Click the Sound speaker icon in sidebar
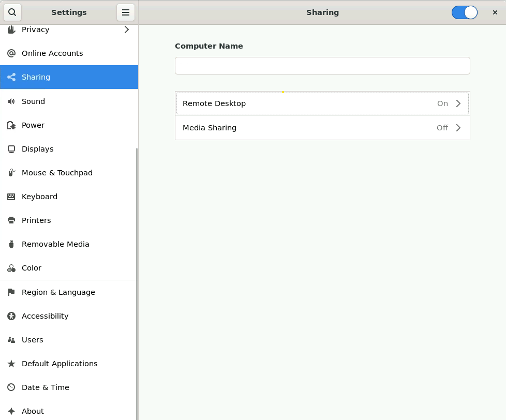Viewport: 506px width, 420px height. [x=11, y=101]
